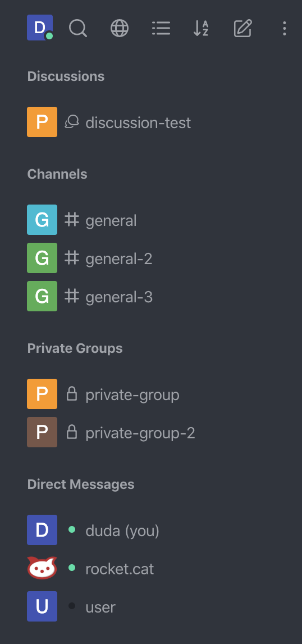Open the A-Z sort options icon
Viewport: 302px width, 644px height.
(x=201, y=28)
